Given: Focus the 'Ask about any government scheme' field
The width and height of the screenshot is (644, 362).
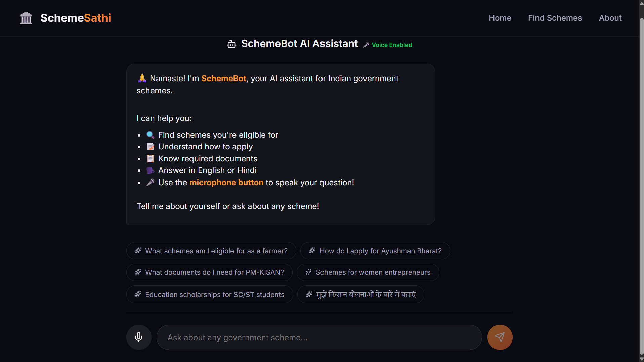Looking at the screenshot, I should click(x=319, y=338).
